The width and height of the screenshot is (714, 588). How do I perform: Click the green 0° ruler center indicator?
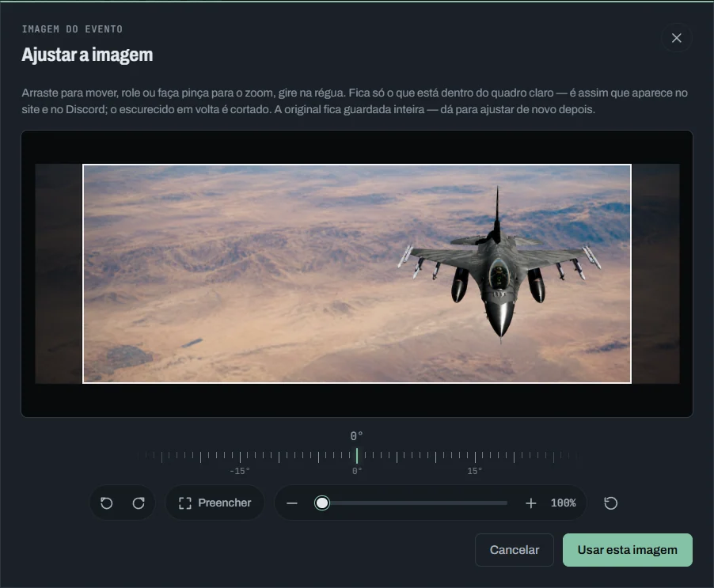[x=357, y=456]
